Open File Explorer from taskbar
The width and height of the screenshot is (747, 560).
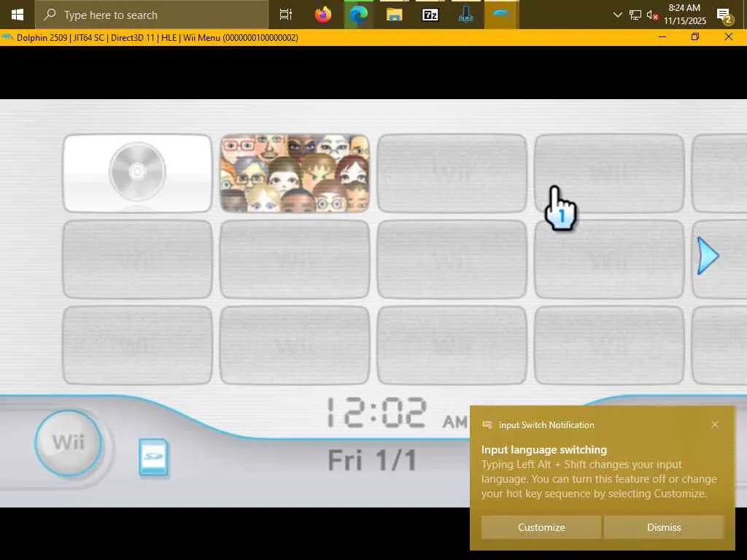[x=394, y=15]
